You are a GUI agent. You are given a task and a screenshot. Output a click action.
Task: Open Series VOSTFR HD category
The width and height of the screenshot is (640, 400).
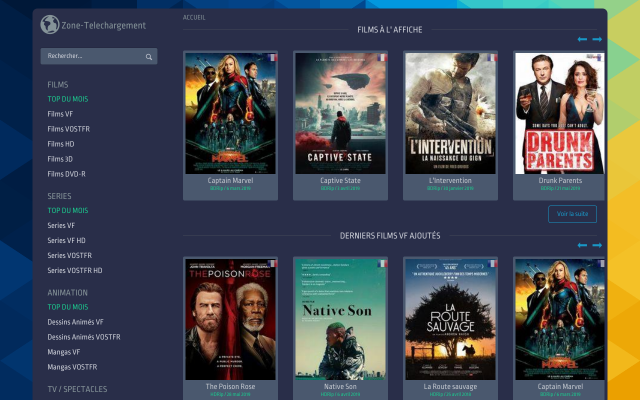coord(75,270)
